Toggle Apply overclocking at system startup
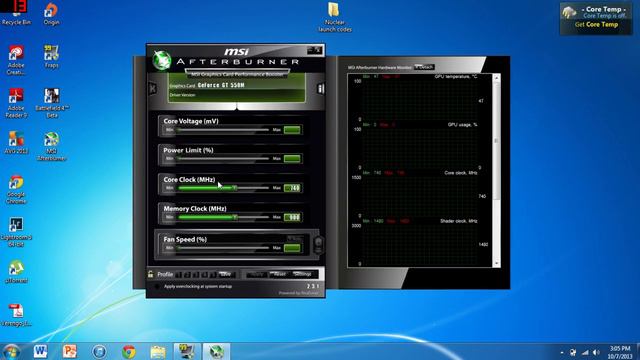The width and height of the screenshot is (640, 360). pos(157,287)
